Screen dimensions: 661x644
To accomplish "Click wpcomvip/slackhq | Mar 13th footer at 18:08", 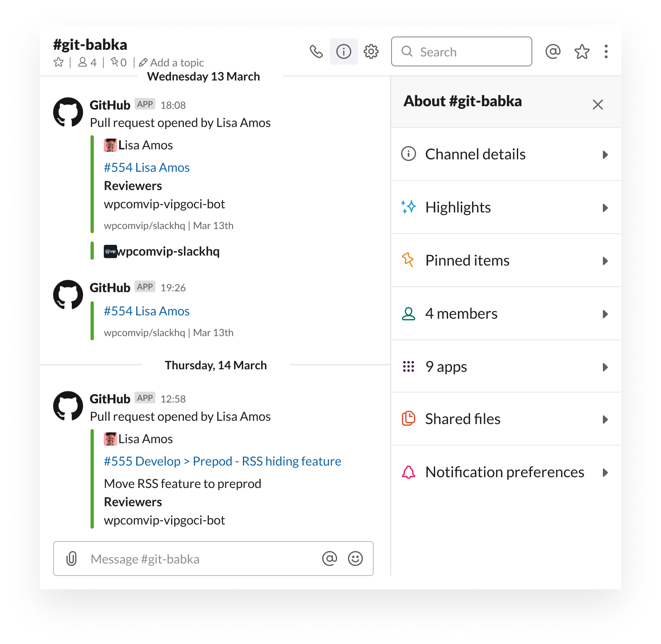I will click(x=169, y=226).
